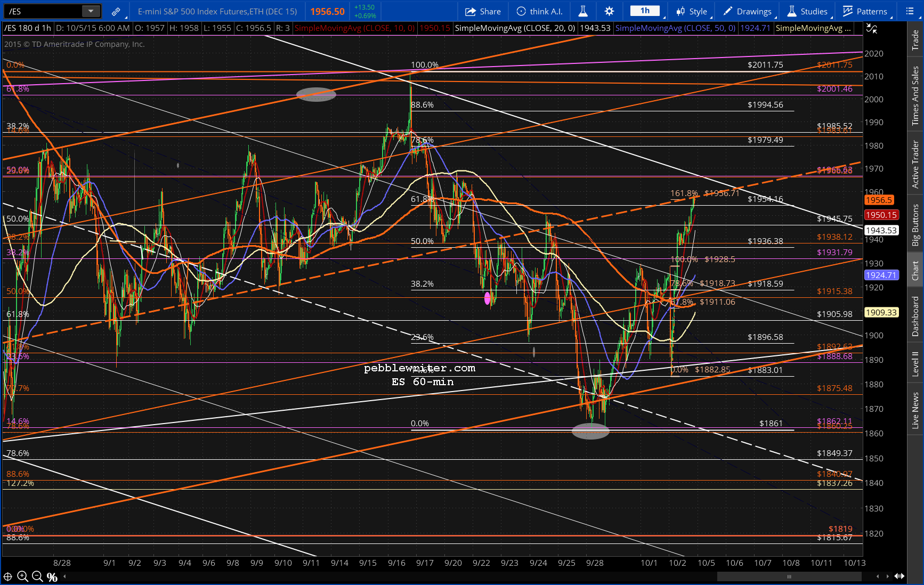
Task: Click the $2011.75 Fibonacci level label in white
Action: click(765, 65)
